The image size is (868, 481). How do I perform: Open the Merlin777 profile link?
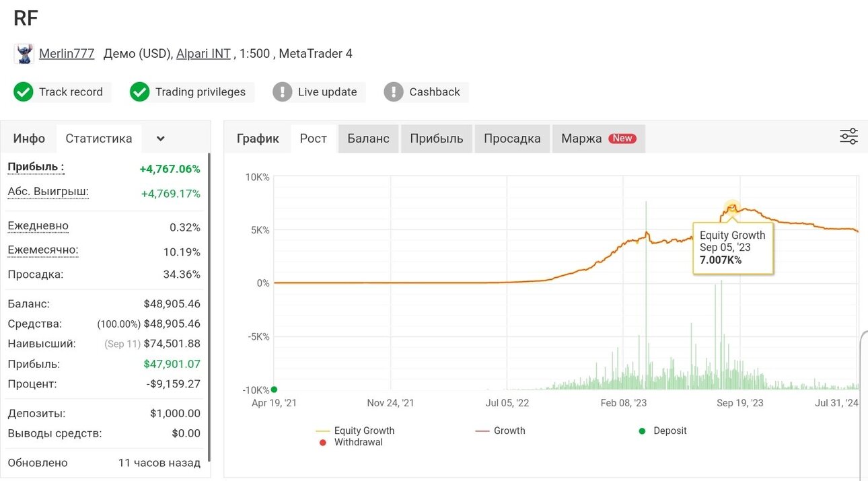pyautogui.click(x=67, y=54)
